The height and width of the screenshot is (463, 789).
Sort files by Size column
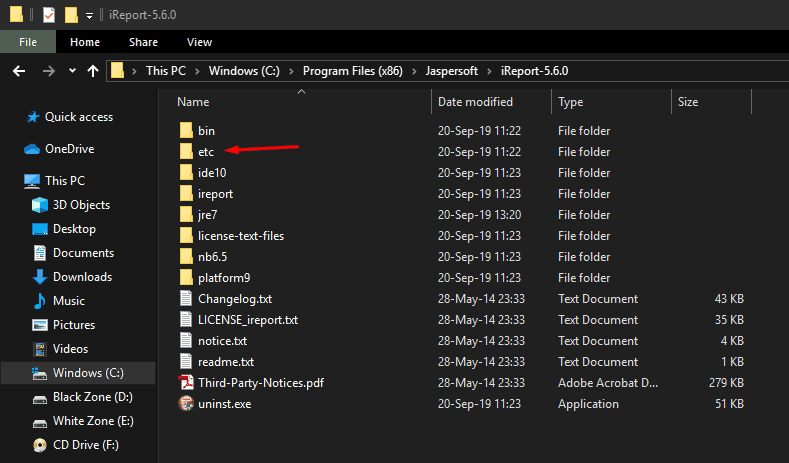[687, 102]
